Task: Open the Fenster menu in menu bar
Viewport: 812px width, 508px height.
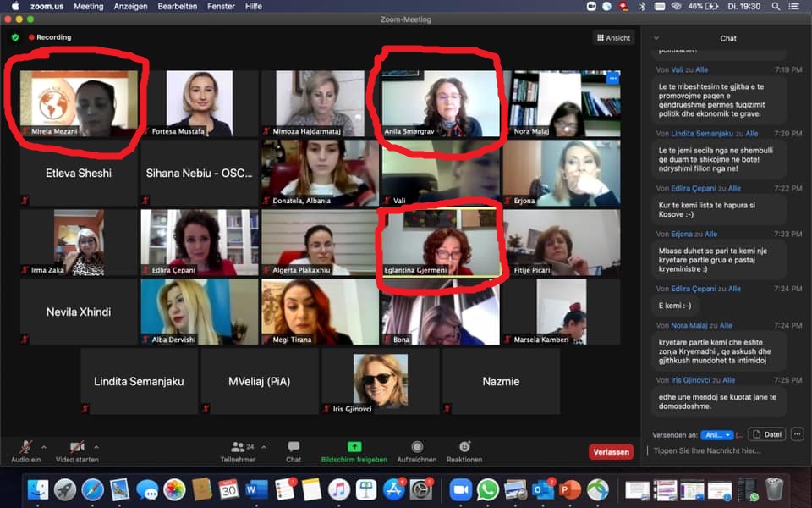Action: 221,6
